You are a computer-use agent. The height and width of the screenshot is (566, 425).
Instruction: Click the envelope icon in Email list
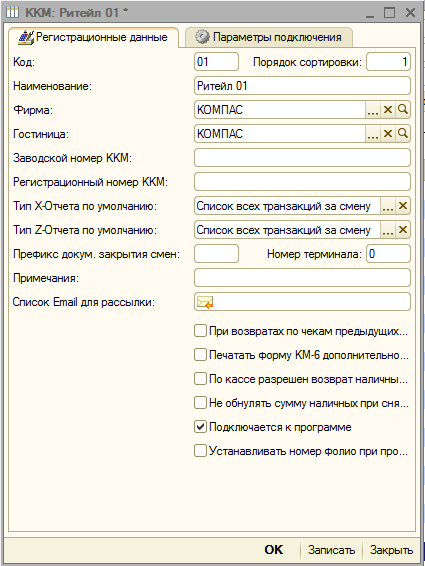[205, 302]
